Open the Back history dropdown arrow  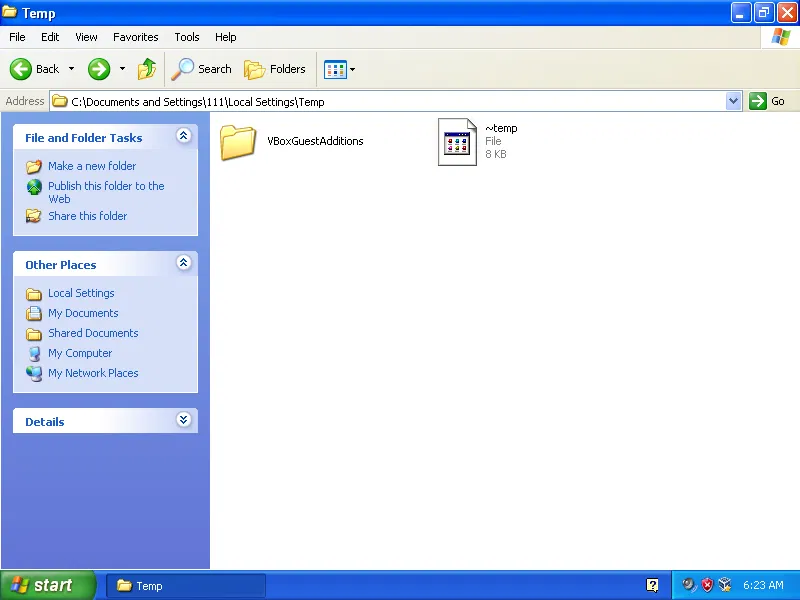coord(71,69)
